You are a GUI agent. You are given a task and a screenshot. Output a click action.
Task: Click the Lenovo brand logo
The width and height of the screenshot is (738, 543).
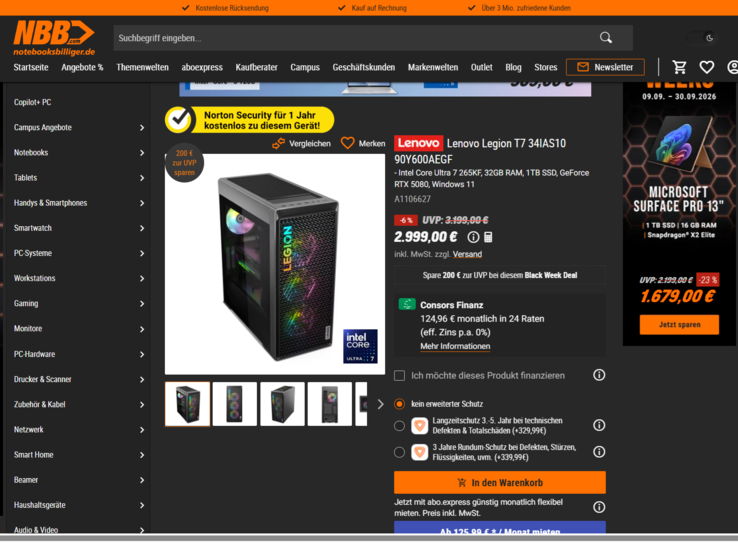418,143
